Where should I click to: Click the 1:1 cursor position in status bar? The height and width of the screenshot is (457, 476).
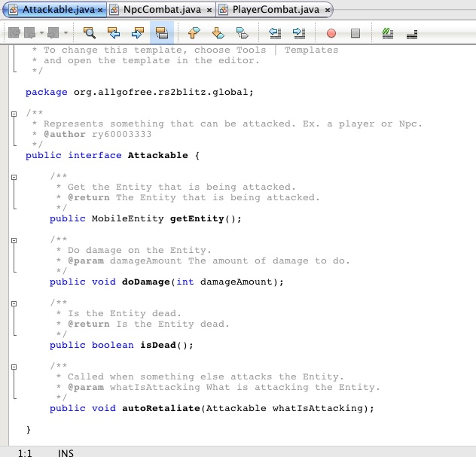25,453
